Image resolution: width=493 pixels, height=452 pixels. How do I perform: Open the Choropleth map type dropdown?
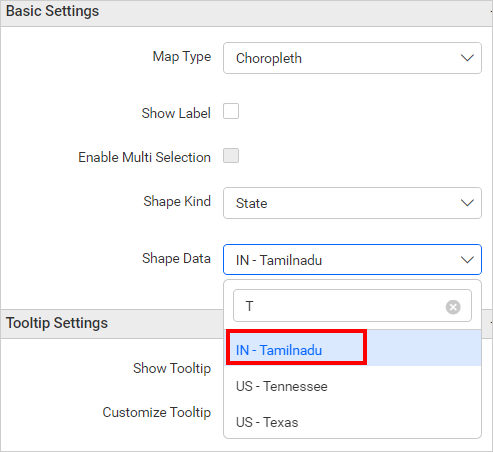click(352, 58)
